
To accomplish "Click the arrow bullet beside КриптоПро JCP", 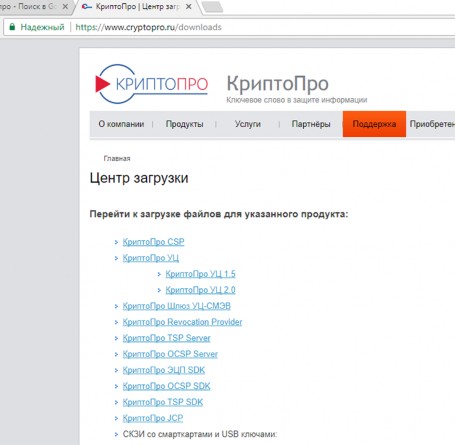I will [116, 418].
